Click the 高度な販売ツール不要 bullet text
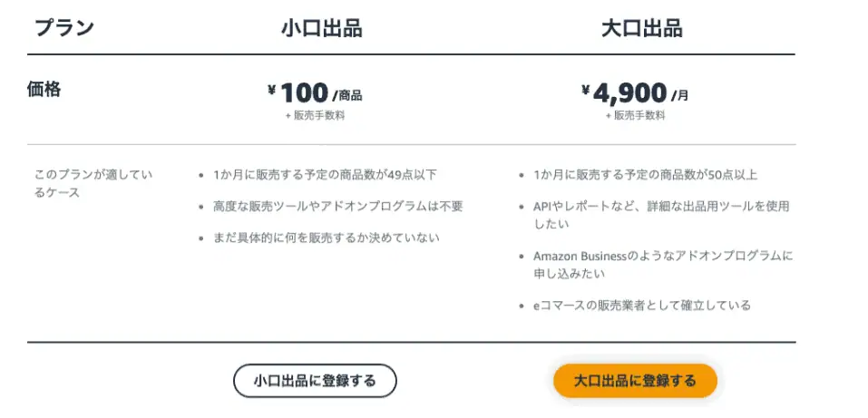Screen dimensions: 868x418 [x=337, y=206]
